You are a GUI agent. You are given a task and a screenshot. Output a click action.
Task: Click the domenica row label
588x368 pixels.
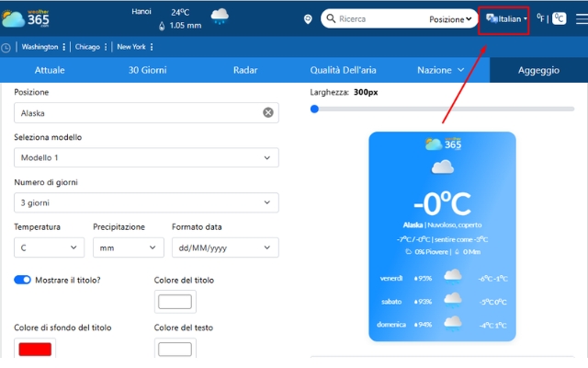pyautogui.click(x=391, y=325)
